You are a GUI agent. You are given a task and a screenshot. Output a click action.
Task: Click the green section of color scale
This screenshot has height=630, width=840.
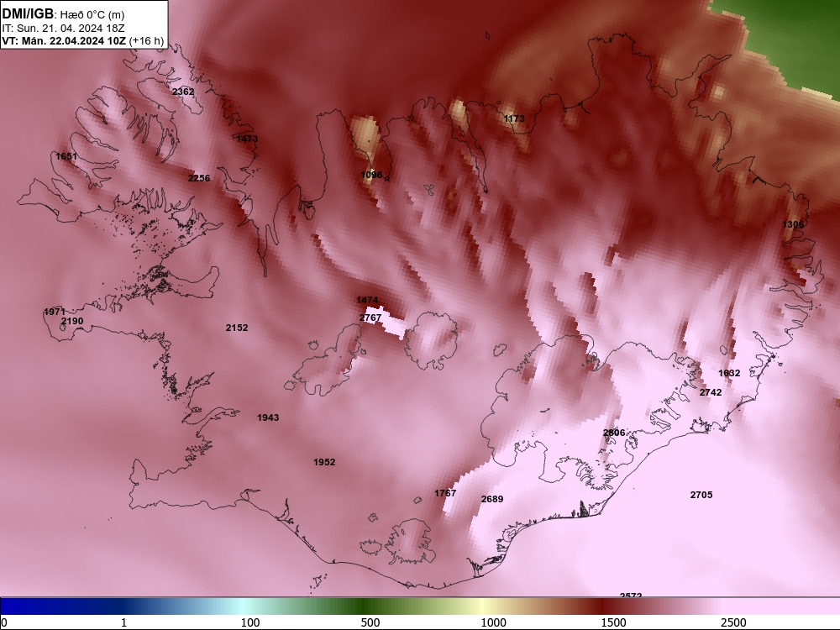(x=365, y=606)
